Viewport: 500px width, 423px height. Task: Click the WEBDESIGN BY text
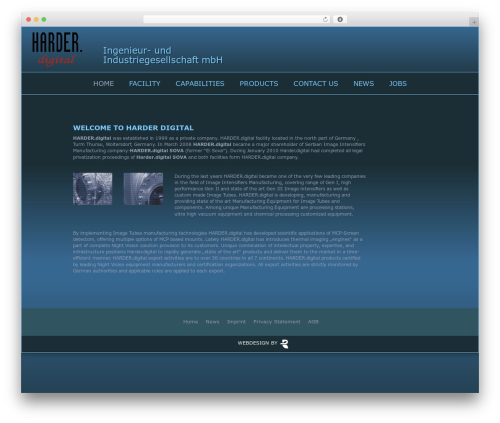pos(257,343)
